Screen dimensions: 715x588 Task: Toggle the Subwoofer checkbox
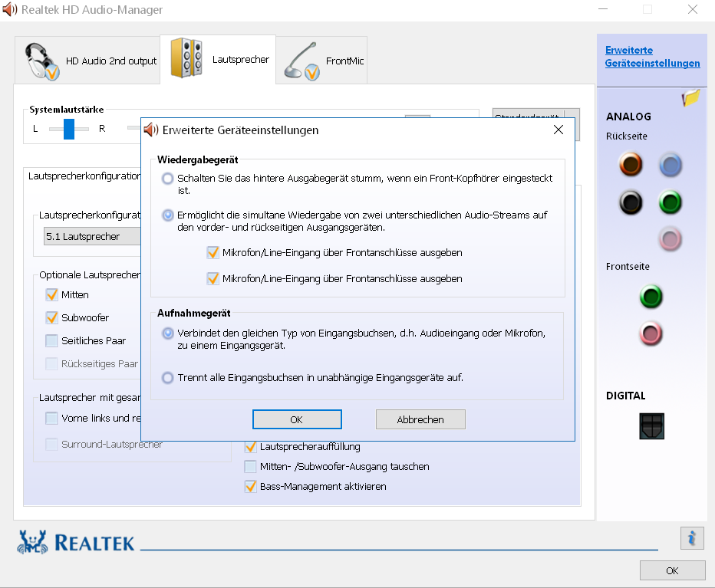(51, 317)
